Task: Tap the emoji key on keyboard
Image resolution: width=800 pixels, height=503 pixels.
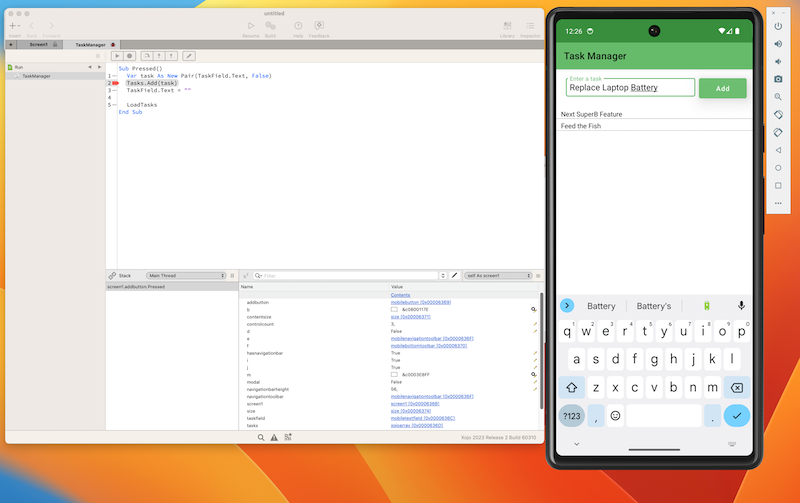Action: 615,416
